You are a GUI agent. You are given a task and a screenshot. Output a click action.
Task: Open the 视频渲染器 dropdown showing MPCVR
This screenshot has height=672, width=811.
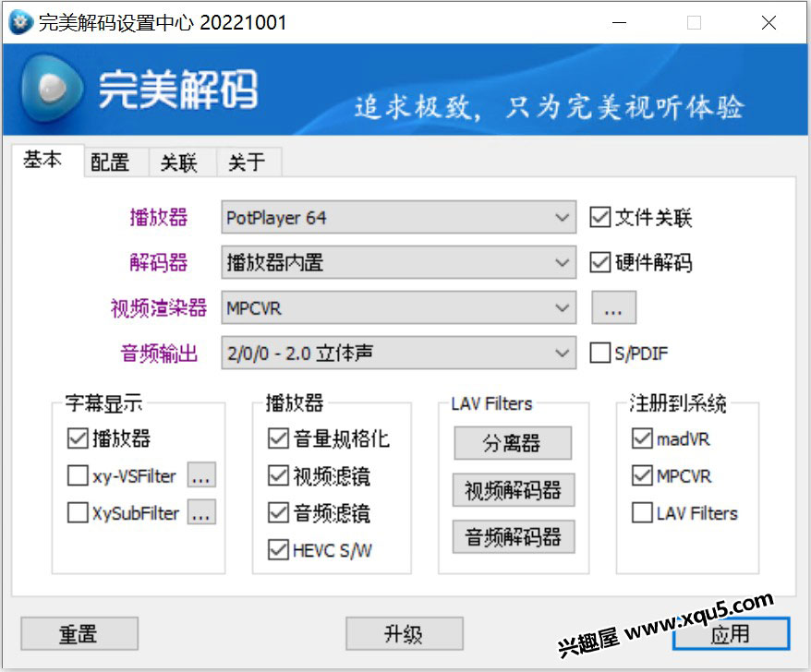398,308
